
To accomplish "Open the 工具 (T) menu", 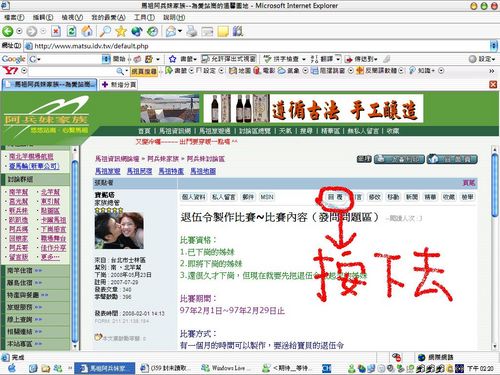I will [x=144, y=17].
